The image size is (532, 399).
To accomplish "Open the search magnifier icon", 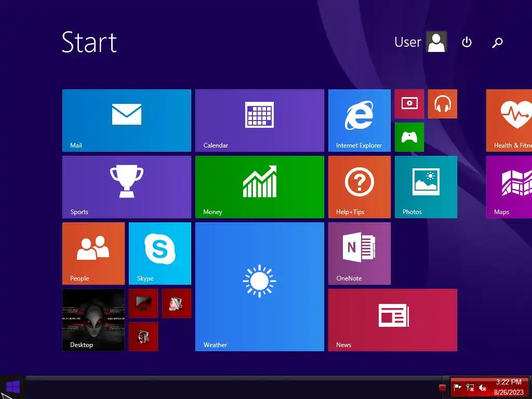I will (497, 43).
